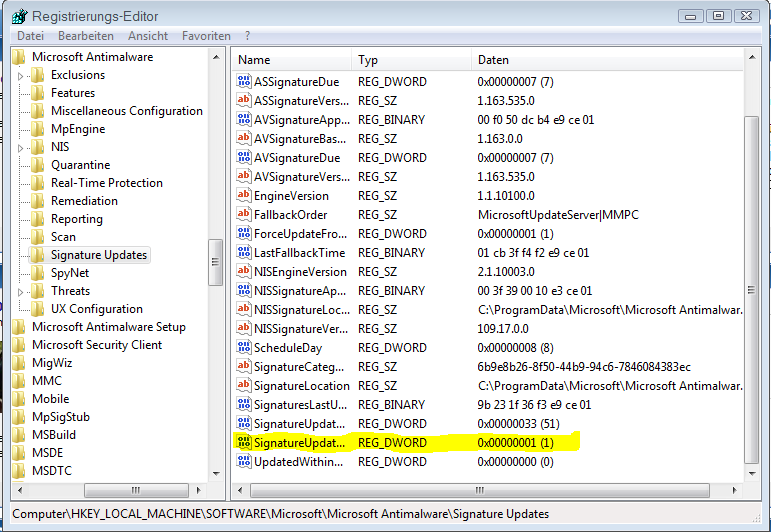The image size is (771, 532).
Task: Select the Remediation key
Action: click(84, 201)
